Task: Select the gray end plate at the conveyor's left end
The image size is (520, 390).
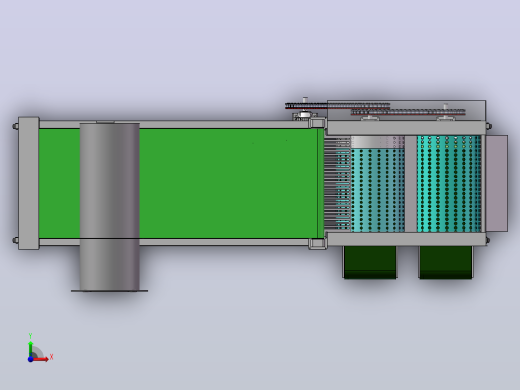Action: click(x=28, y=183)
